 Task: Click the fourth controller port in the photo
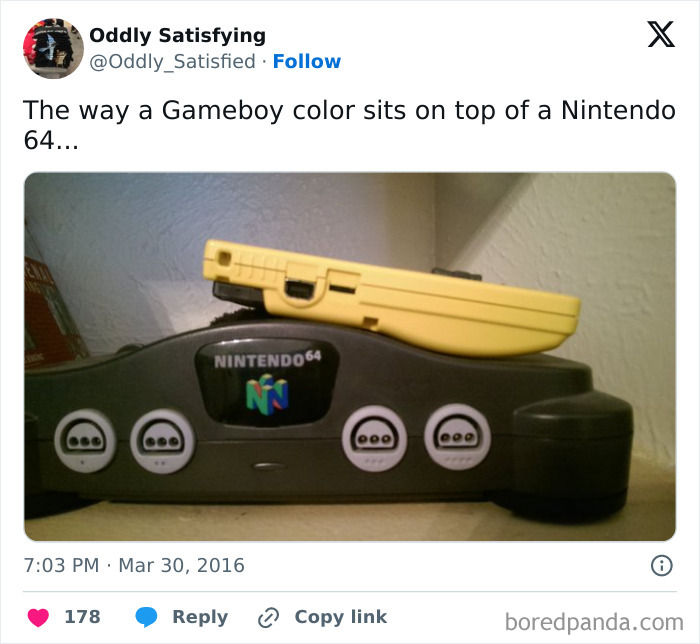[457, 437]
